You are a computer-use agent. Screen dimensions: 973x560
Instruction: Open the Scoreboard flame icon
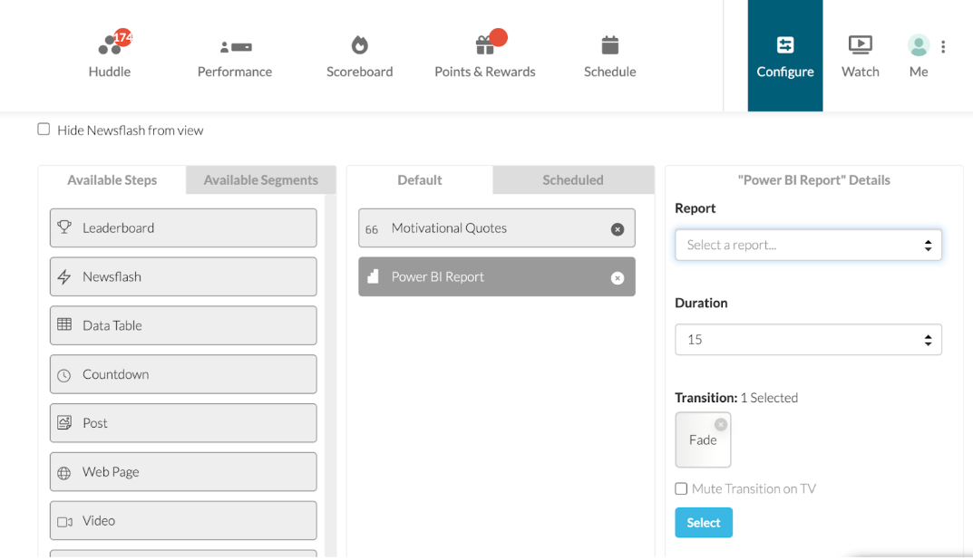(360, 44)
